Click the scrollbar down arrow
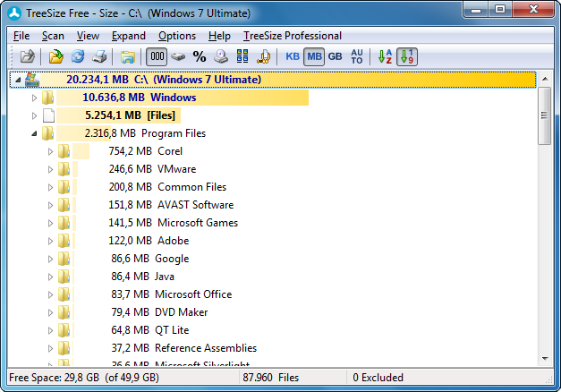The image size is (561, 392). tap(545, 358)
